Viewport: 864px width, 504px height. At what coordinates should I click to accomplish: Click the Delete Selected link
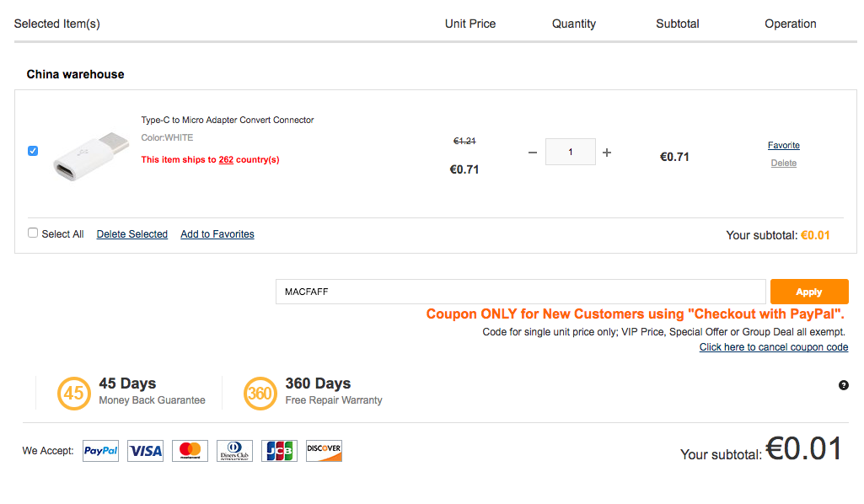click(x=132, y=234)
